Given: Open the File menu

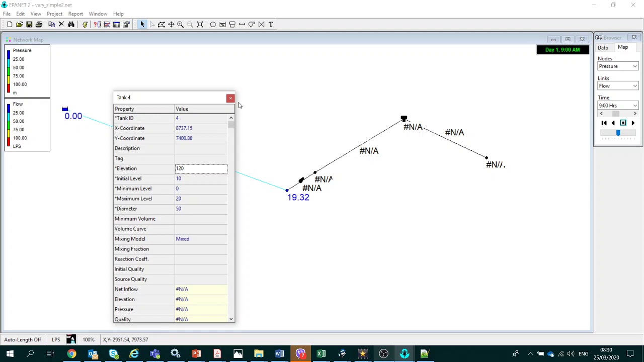Looking at the screenshot, I should pos(7,14).
